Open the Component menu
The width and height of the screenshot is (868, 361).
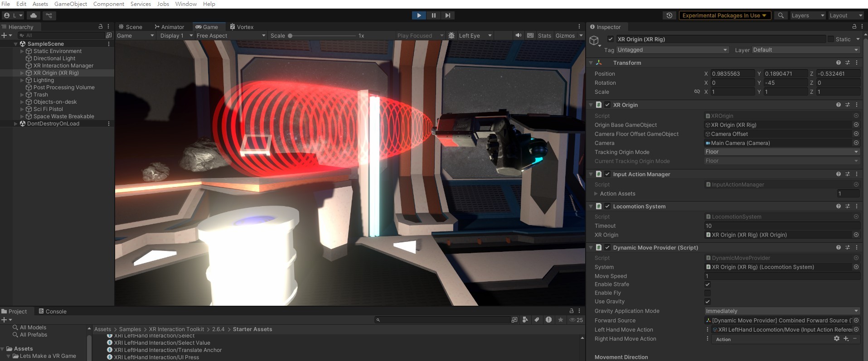tap(109, 4)
